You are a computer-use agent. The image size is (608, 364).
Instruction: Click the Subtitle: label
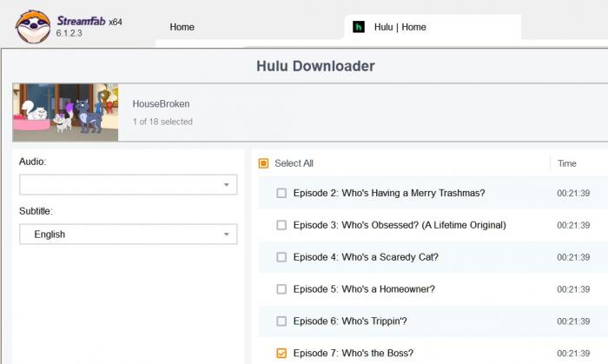pos(36,211)
